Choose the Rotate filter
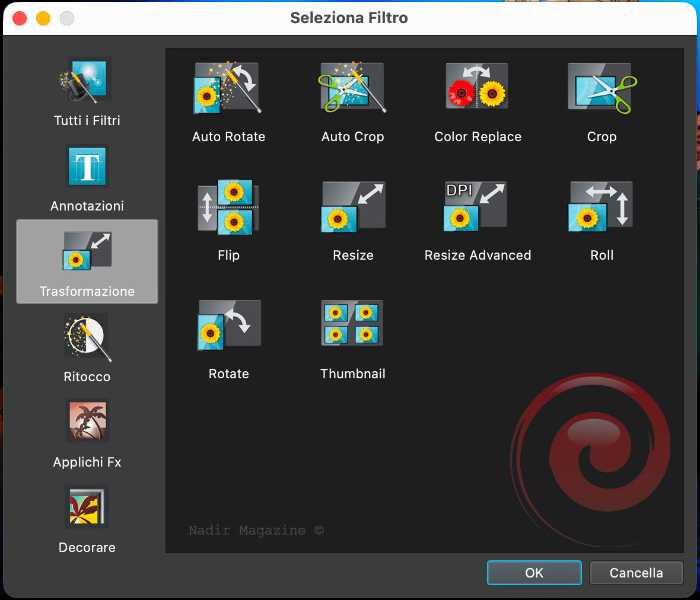Screen dimensions: 700x600 (228, 325)
